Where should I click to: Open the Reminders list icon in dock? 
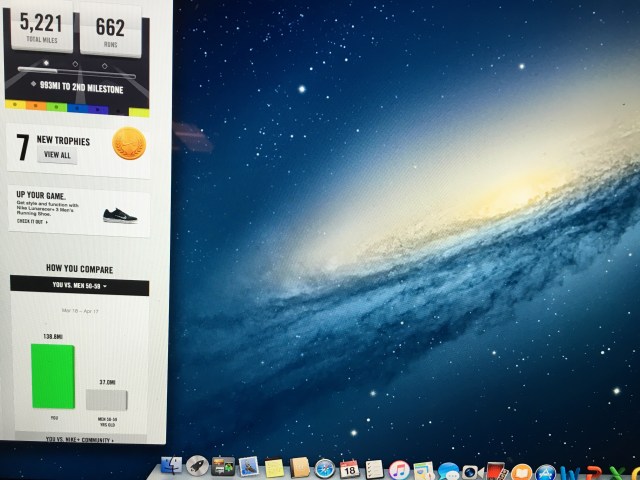pyautogui.click(x=374, y=469)
